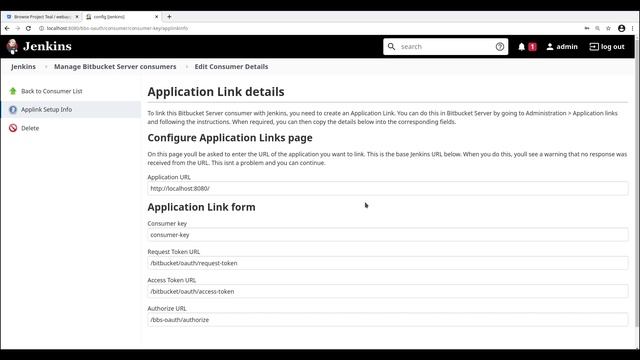Click the Consumer key label

167,223
